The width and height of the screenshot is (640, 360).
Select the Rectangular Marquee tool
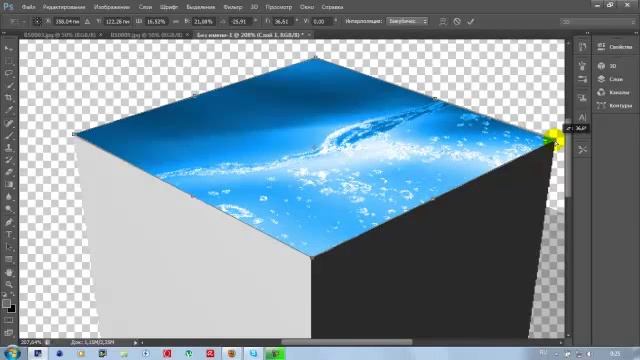coord(9,61)
